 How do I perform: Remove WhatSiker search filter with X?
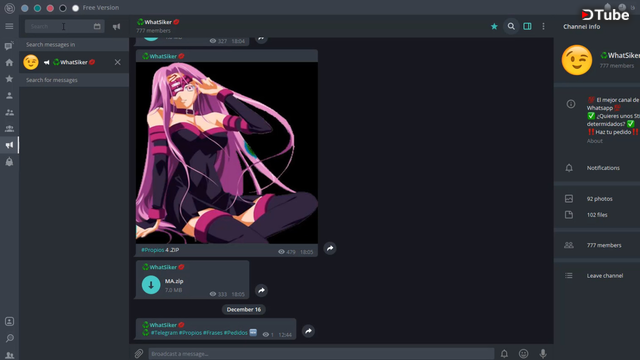(118, 62)
